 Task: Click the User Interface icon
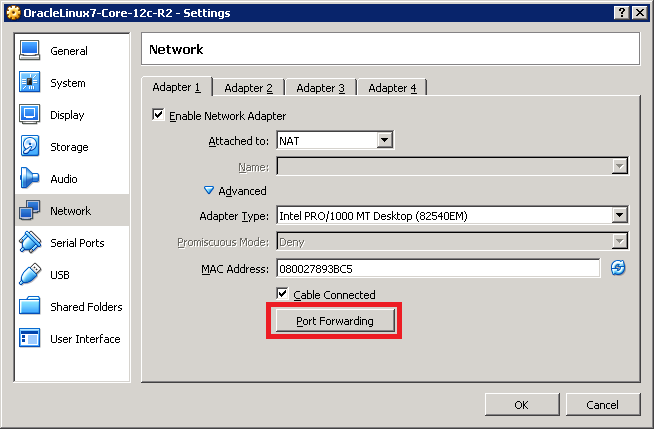pos(29,339)
